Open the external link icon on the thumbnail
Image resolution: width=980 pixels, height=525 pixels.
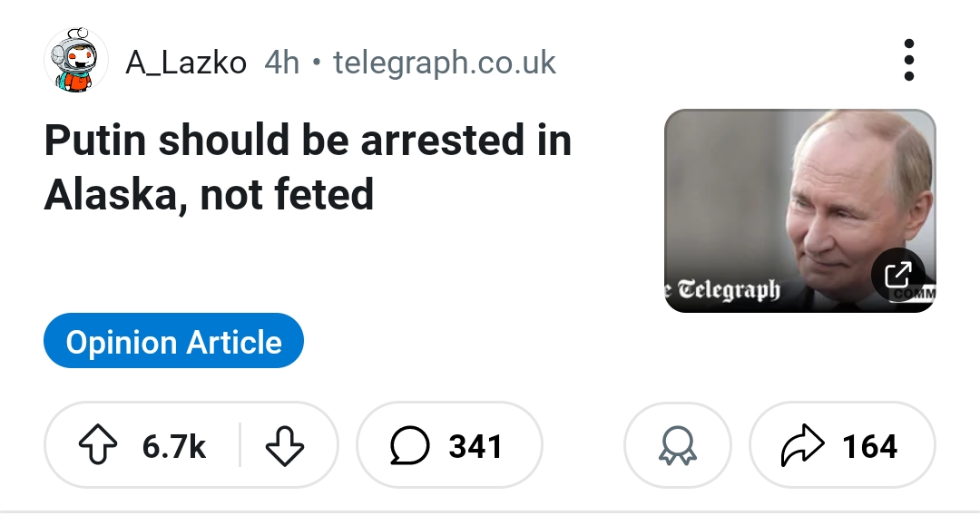[x=898, y=272]
